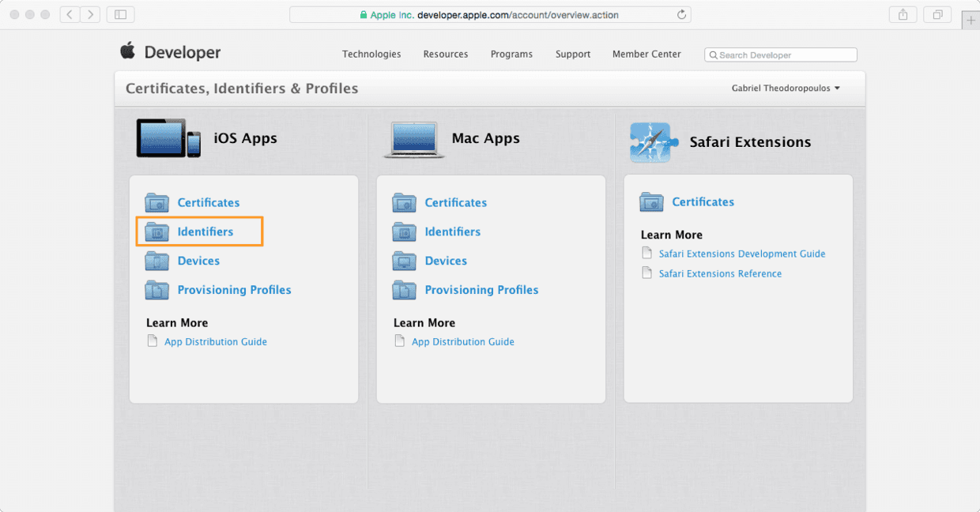Click the Safari Extensions compass icon

point(654,142)
